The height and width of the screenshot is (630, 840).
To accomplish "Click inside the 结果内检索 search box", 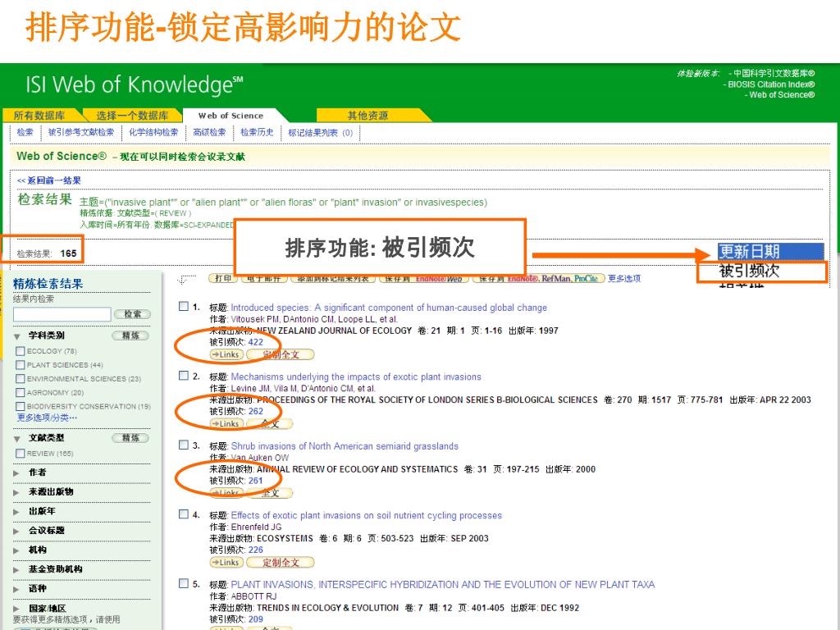I will pos(62,314).
